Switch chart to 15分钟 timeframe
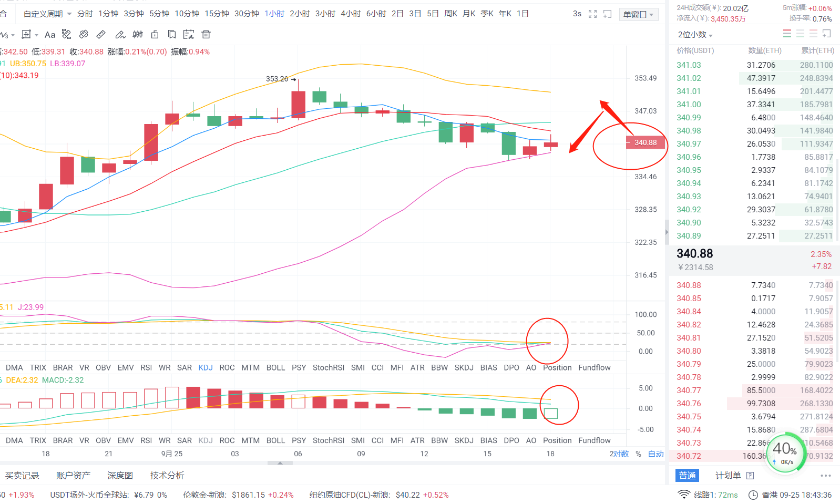The height and width of the screenshot is (504, 840). tap(217, 14)
